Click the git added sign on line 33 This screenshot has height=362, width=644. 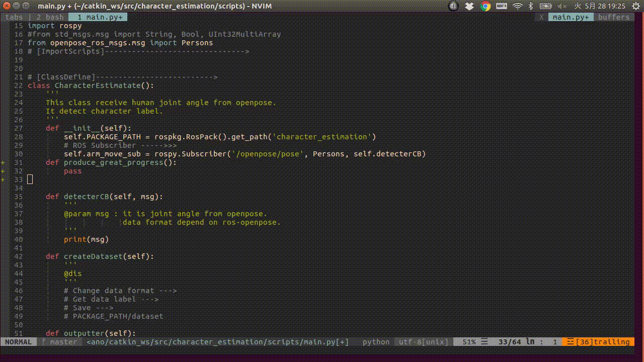(3, 179)
